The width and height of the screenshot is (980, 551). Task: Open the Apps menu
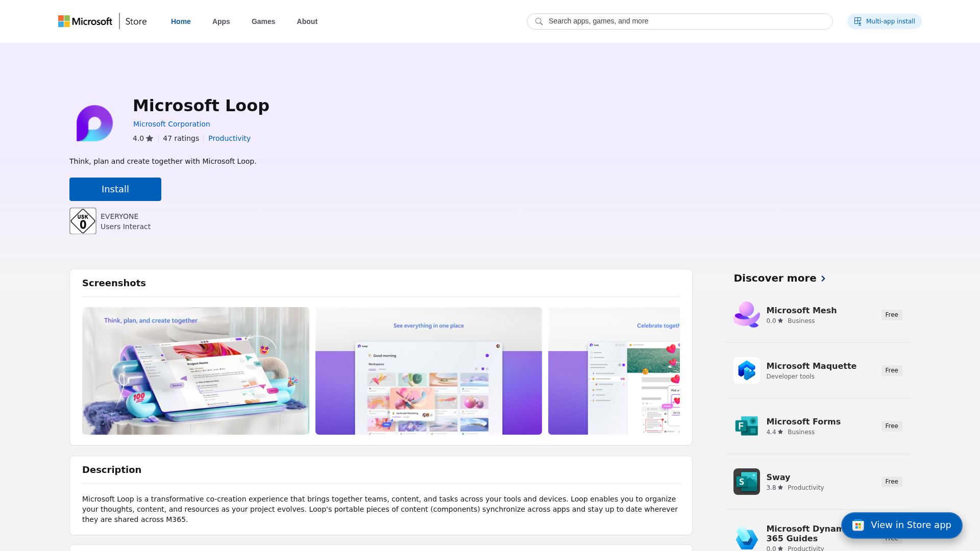pyautogui.click(x=220, y=21)
